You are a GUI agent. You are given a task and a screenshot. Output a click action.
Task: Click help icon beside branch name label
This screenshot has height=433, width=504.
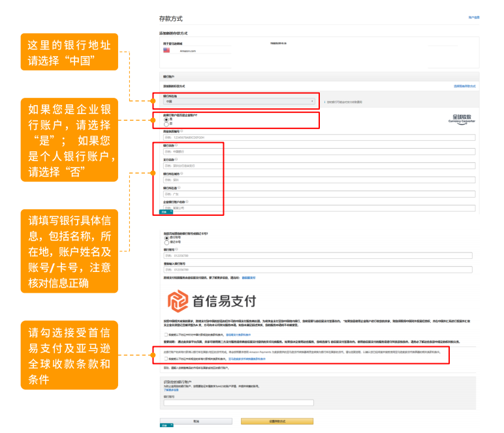click(176, 160)
